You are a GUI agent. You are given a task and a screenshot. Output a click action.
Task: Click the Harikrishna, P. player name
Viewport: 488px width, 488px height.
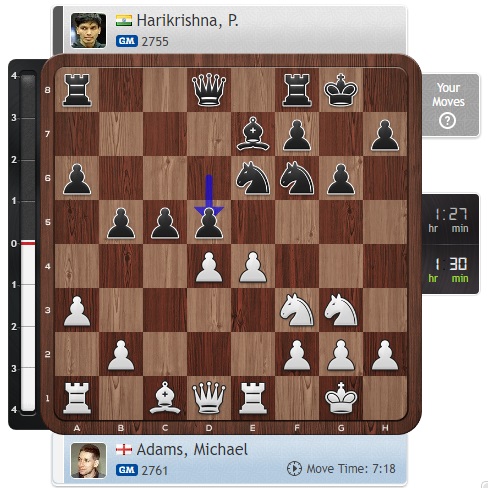pyautogui.click(x=188, y=21)
